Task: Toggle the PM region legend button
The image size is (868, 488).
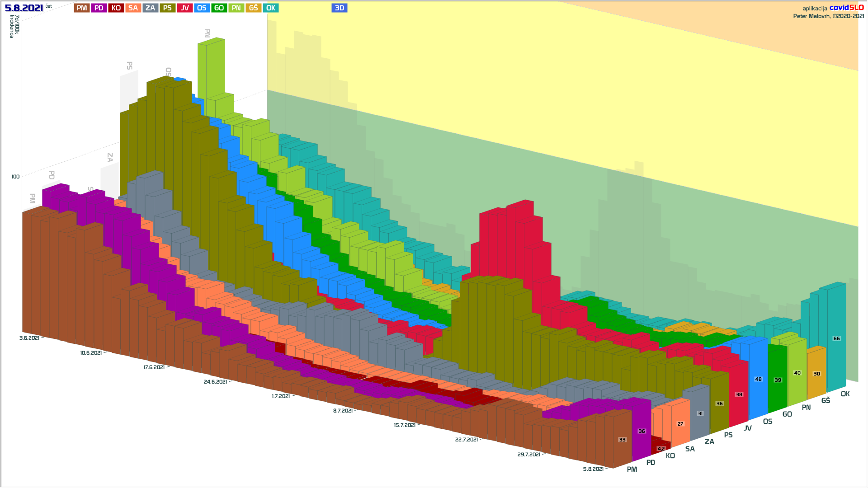Action: click(x=82, y=8)
